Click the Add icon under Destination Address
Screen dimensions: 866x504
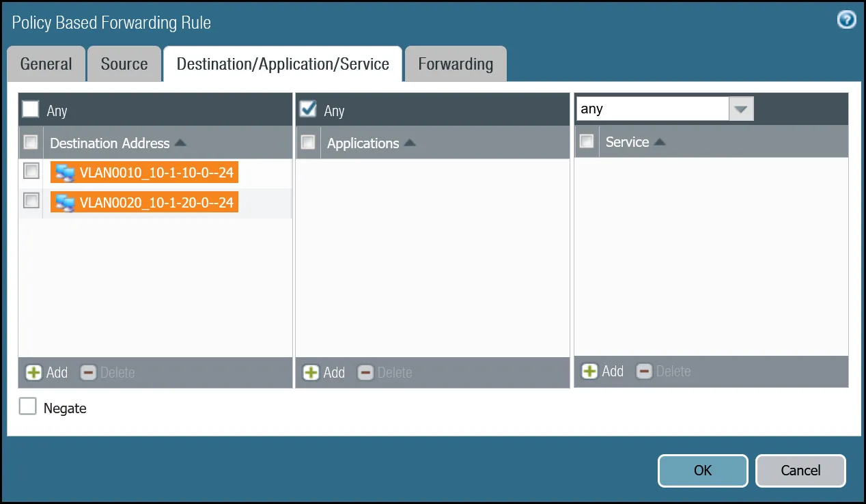33,373
